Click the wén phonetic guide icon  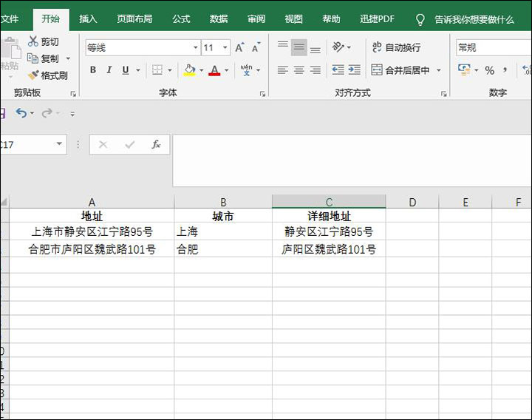click(246, 70)
